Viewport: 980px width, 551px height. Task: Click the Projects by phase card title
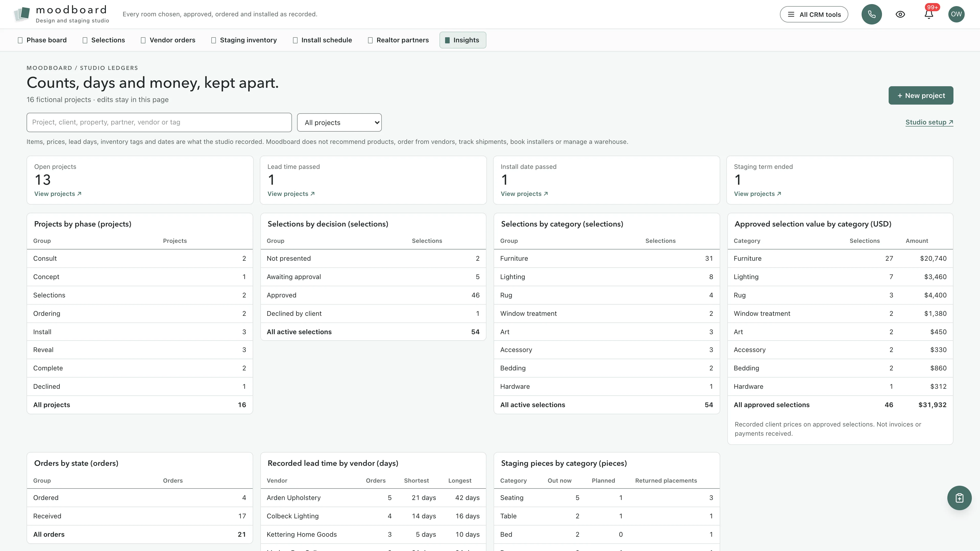point(82,224)
